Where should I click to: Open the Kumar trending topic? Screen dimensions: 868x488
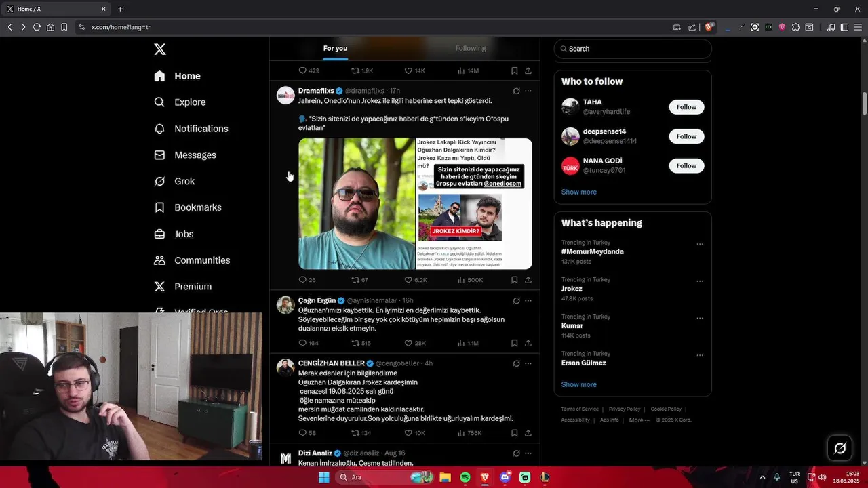point(572,326)
